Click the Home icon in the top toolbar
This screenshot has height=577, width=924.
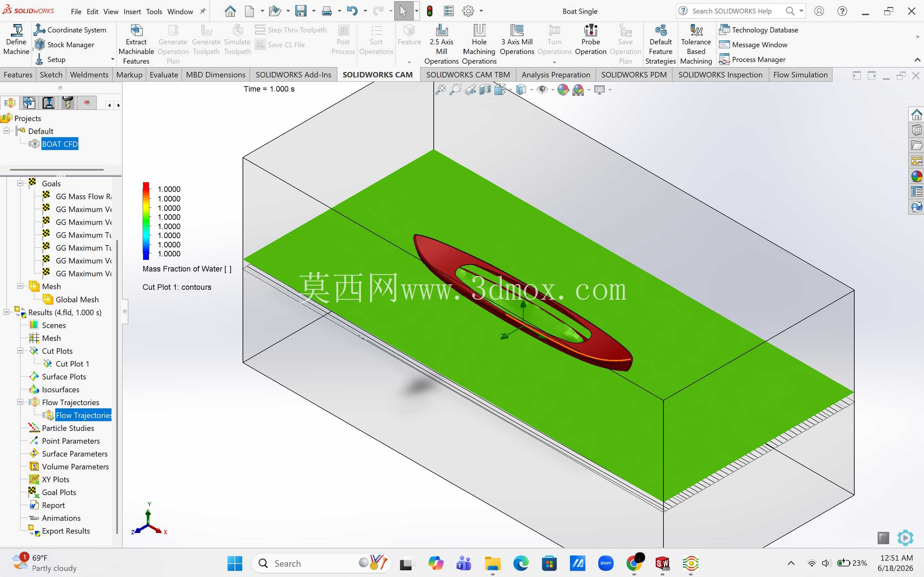pos(230,11)
